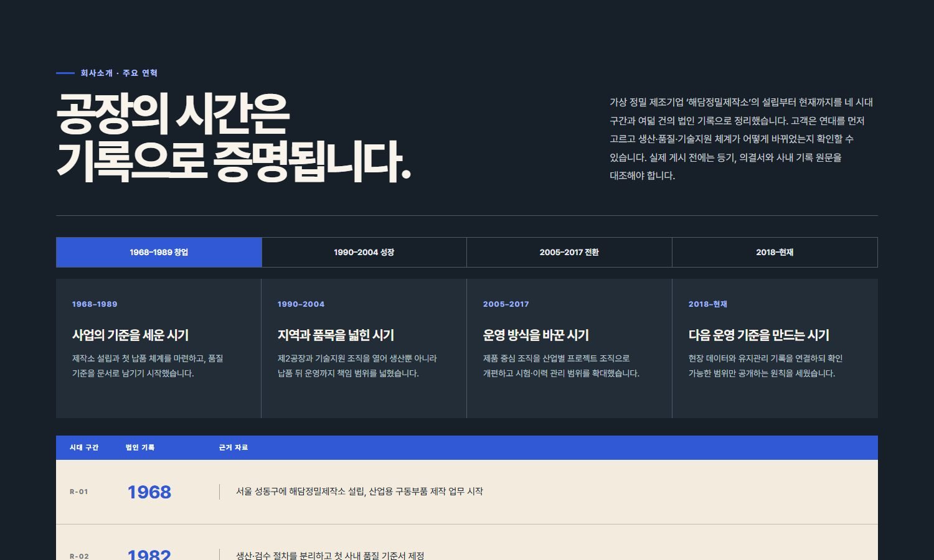Open the 2005–2017 전환 tab

569,252
